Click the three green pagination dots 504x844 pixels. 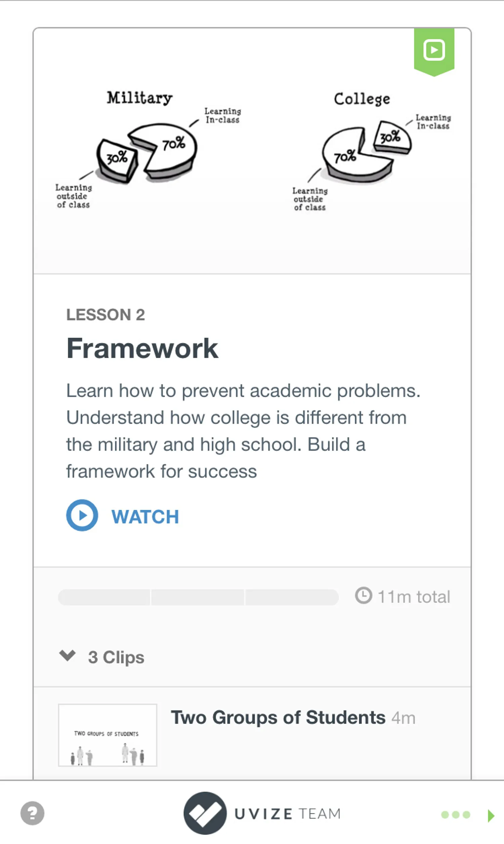[455, 815]
